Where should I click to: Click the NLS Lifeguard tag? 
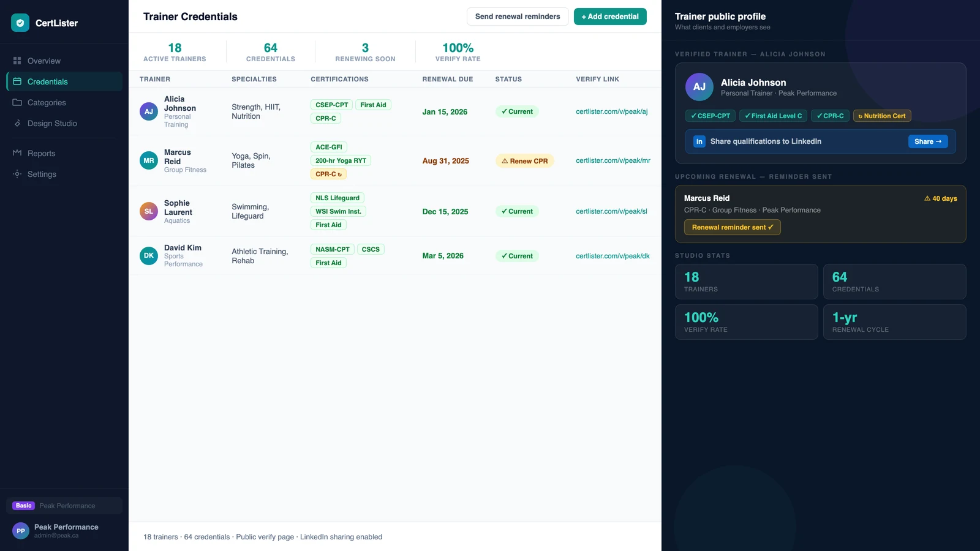pos(337,198)
